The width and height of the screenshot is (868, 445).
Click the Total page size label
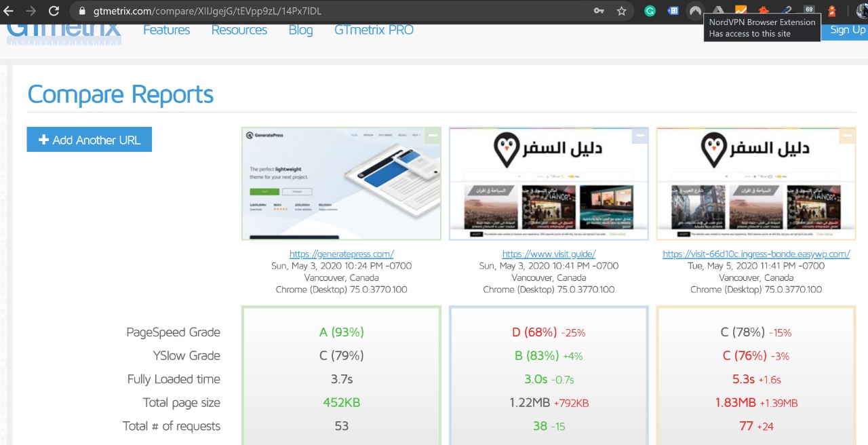pyautogui.click(x=181, y=402)
